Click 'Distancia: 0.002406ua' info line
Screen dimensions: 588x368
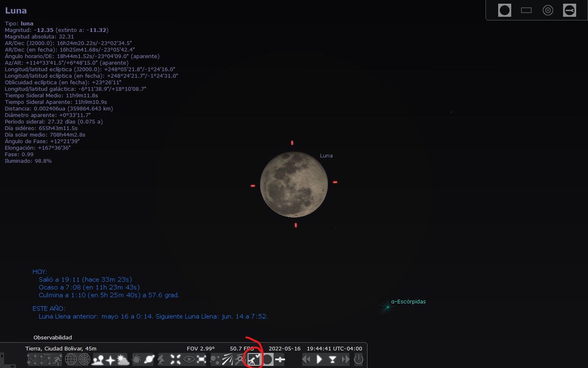coord(59,108)
